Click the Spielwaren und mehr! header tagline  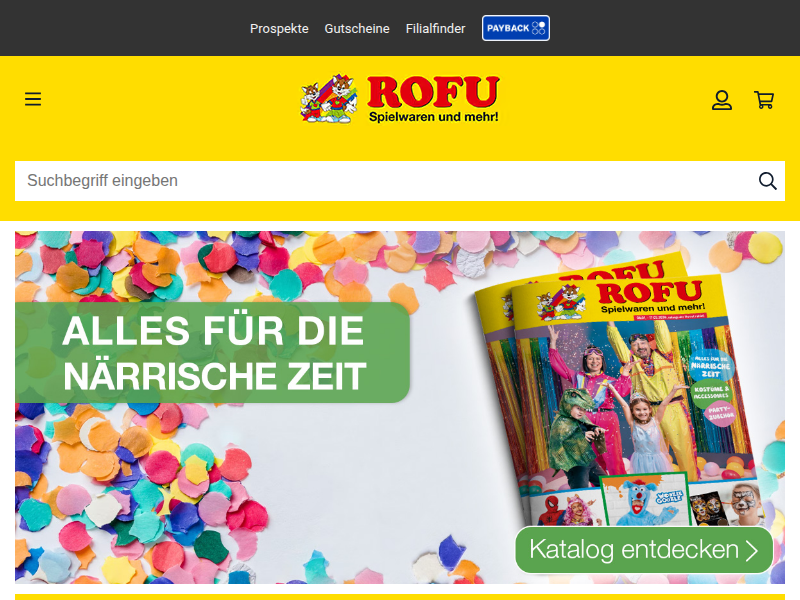tap(433, 117)
